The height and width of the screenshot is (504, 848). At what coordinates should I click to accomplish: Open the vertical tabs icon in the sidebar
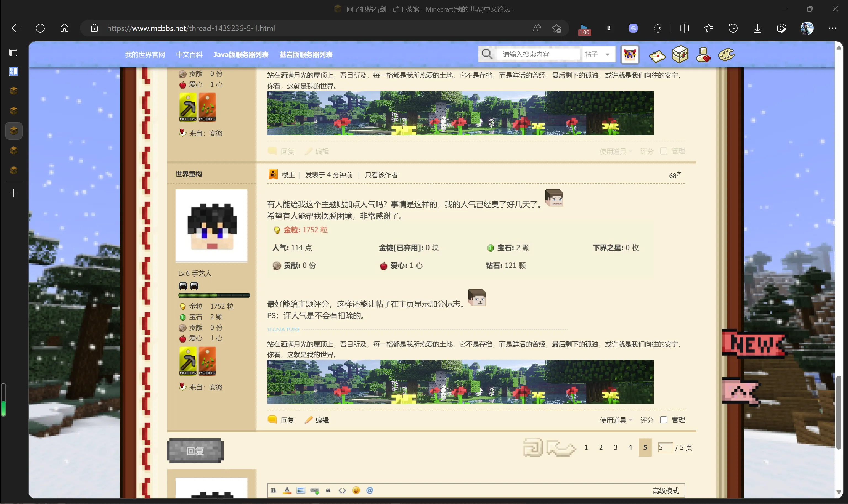(13, 52)
